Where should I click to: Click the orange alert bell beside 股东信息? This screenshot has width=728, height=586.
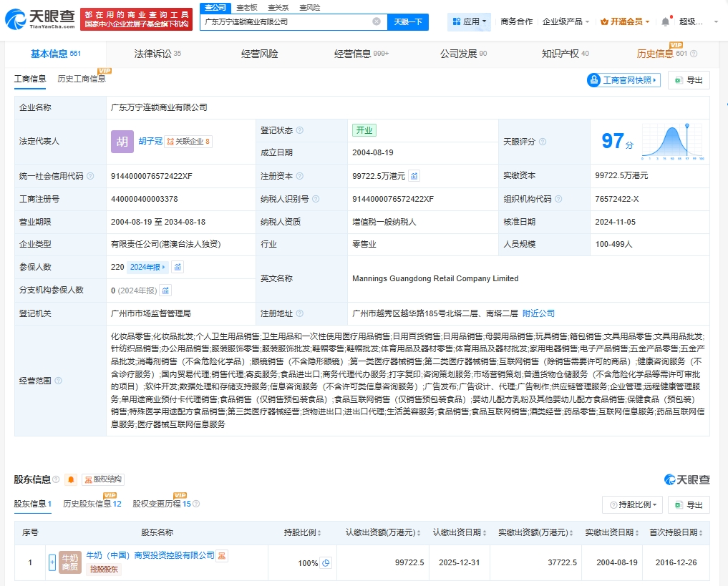pos(71,479)
